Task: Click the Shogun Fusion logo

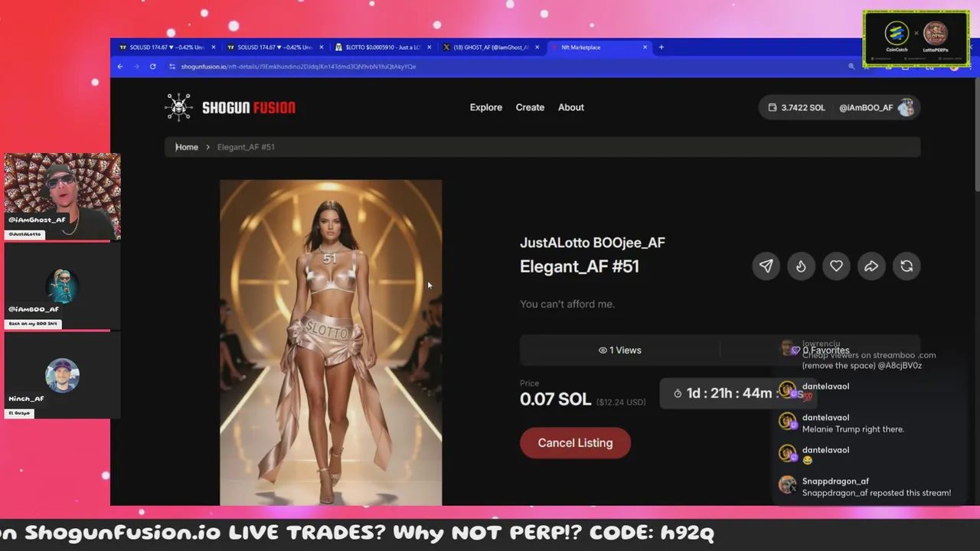Action: [230, 107]
